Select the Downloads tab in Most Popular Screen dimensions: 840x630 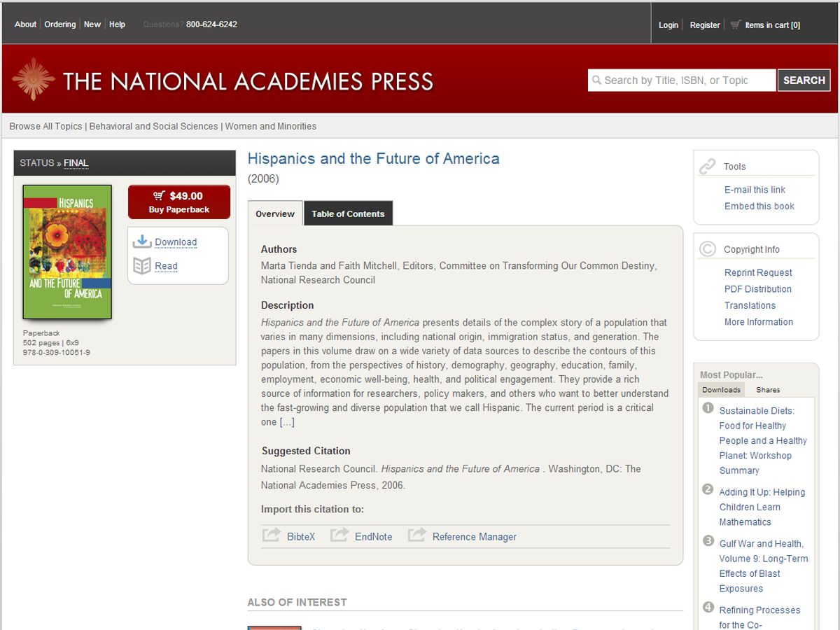[722, 390]
